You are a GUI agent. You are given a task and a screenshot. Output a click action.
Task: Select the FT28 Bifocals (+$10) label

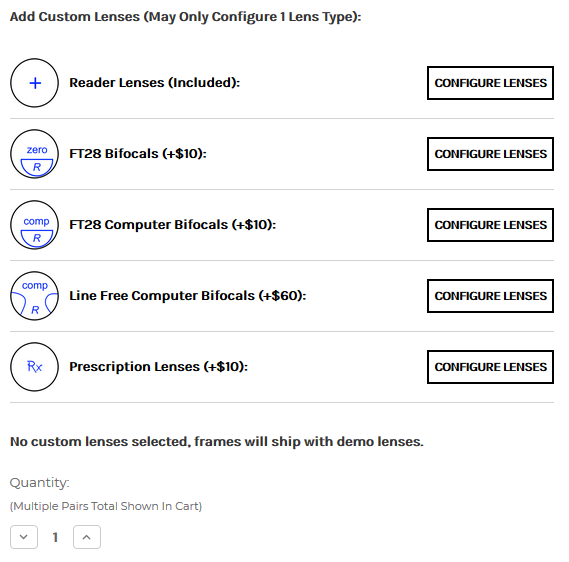[138, 154]
